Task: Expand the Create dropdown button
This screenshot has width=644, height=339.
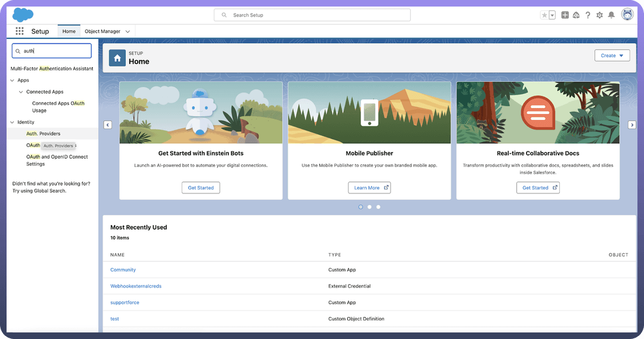Action: pos(612,56)
